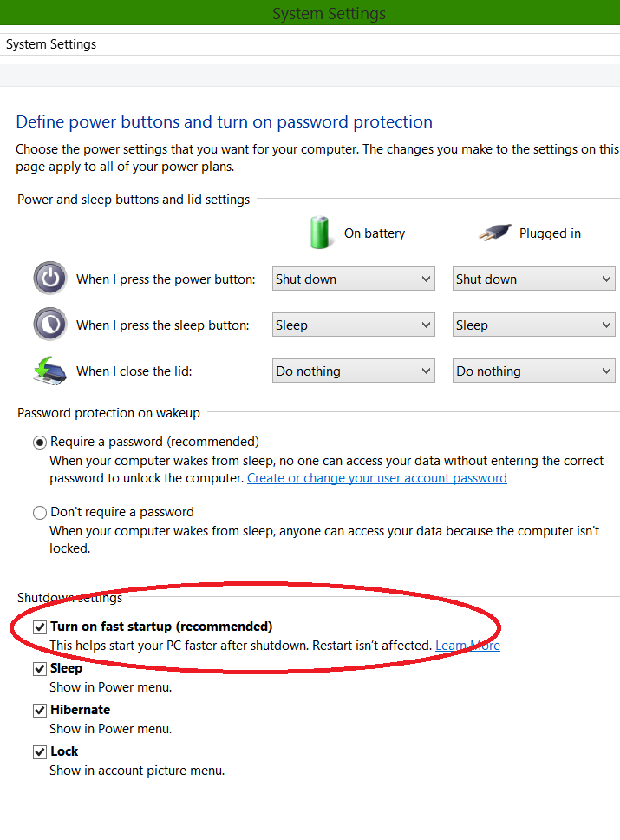Image resolution: width=620 pixels, height=840 pixels.
Task: Open close lid Plugged in dropdown
Action: coord(533,371)
